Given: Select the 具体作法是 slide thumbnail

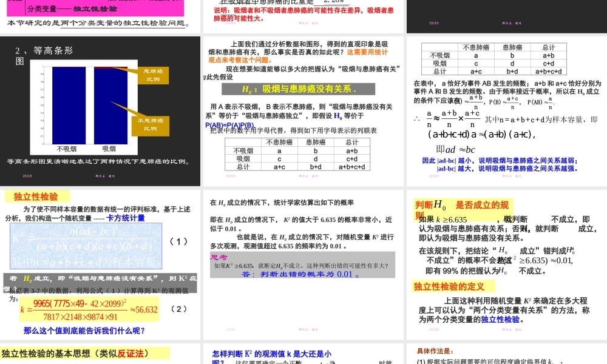Looking at the screenshot, I should [507, 354].
